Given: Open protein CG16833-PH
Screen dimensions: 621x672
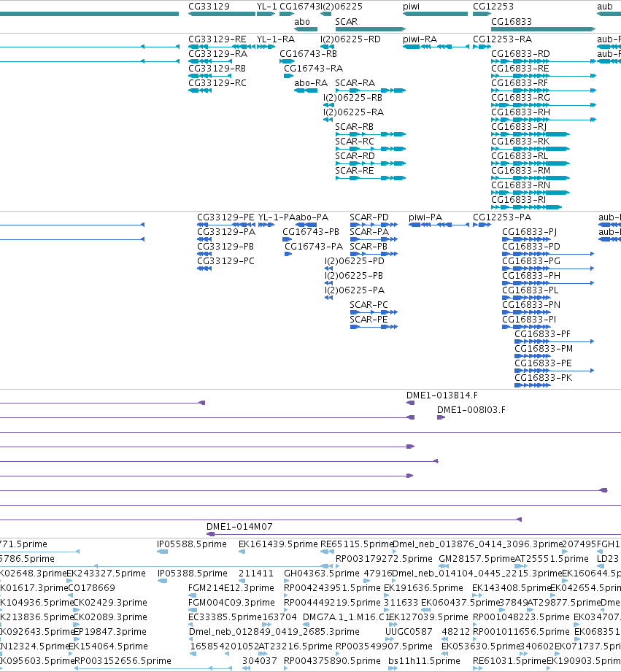Looking at the screenshot, I should pyautogui.click(x=531, y=276).
